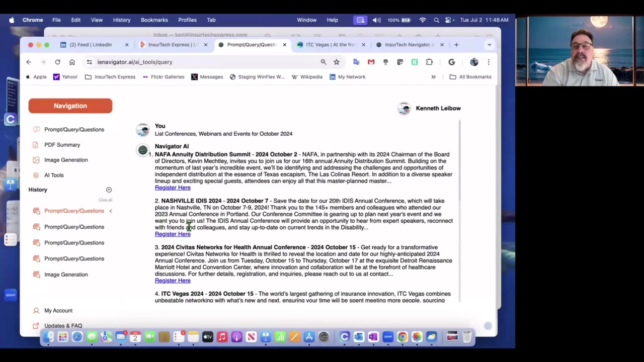Show the hidden bookmarks with the chevron
The height and width of the screenshot is (362, 644).
coord(433,77)
